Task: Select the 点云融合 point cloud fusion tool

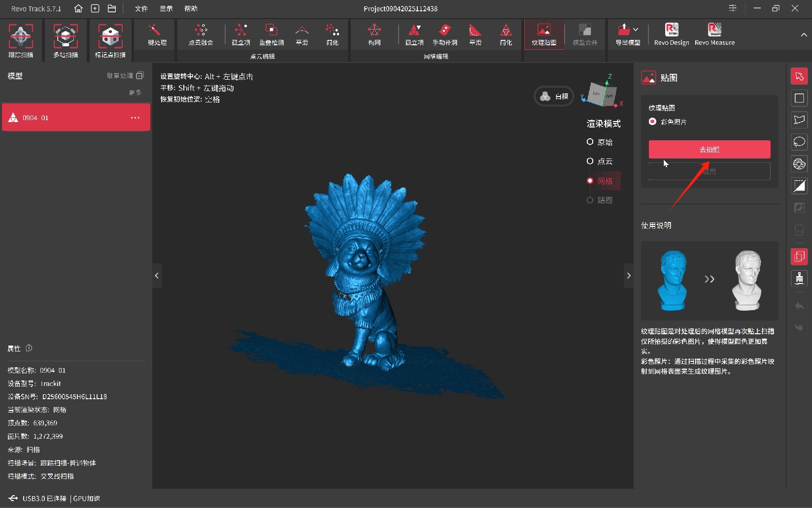Action: (x=201, y=34)
